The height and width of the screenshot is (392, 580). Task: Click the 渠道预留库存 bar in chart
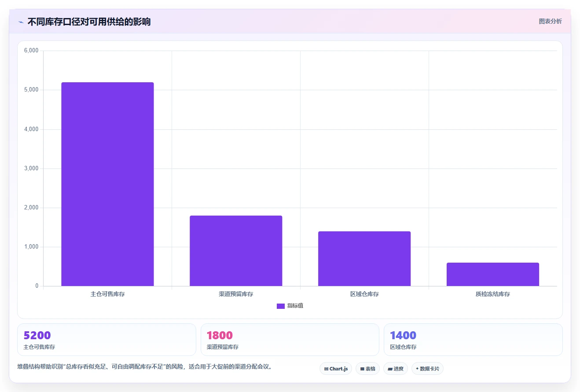(236, 251)
